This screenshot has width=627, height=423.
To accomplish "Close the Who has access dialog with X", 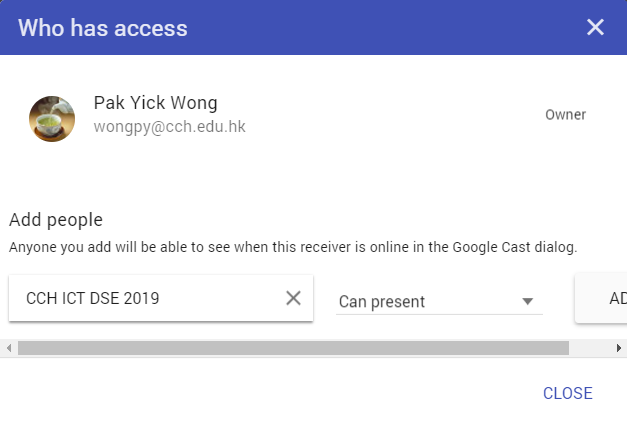I will [595, 27].
